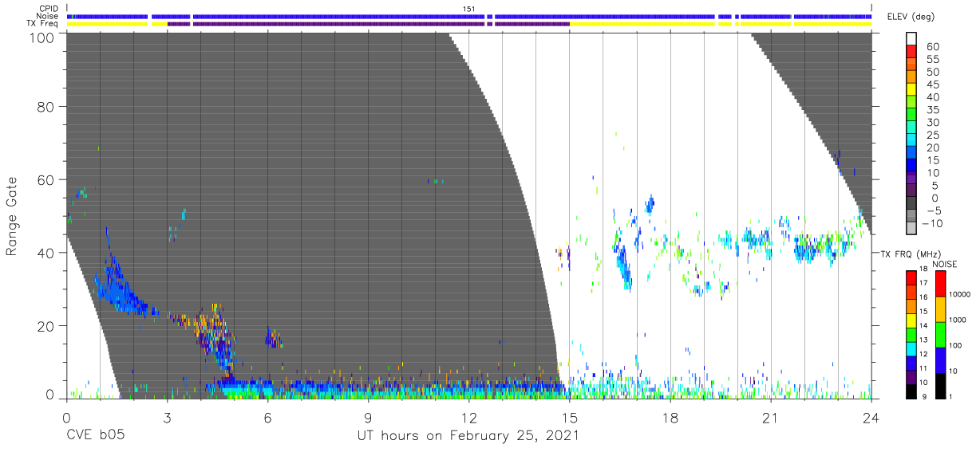980x452 pixels.
Task: Pick the cyan band in TX FRQ scale
Action: click(911, 354)
